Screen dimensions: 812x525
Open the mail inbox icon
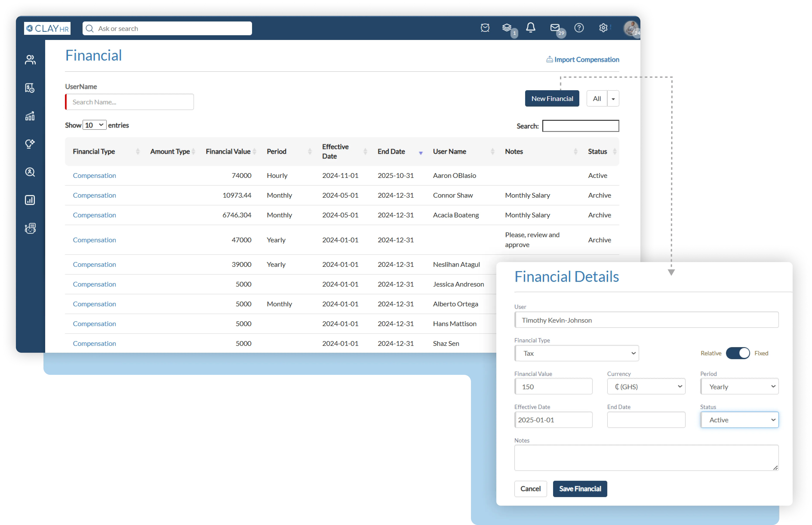(555, 28)
